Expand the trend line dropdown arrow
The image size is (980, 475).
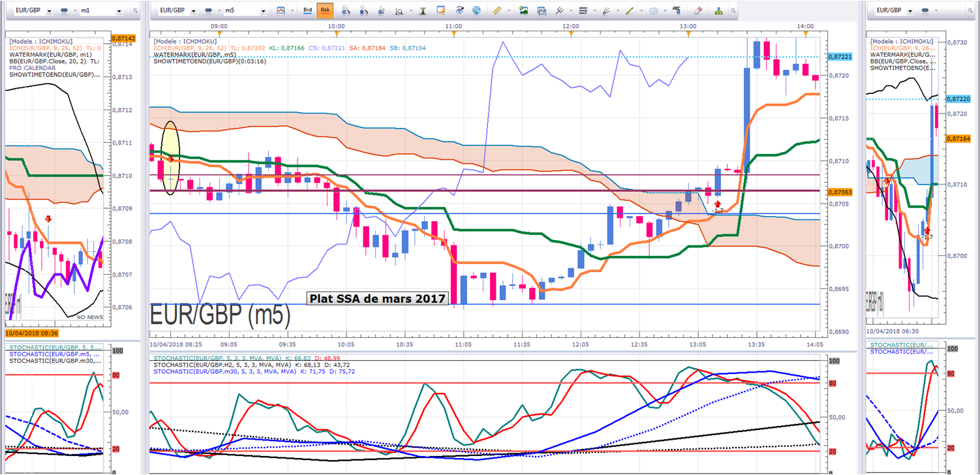coord(640,11)
